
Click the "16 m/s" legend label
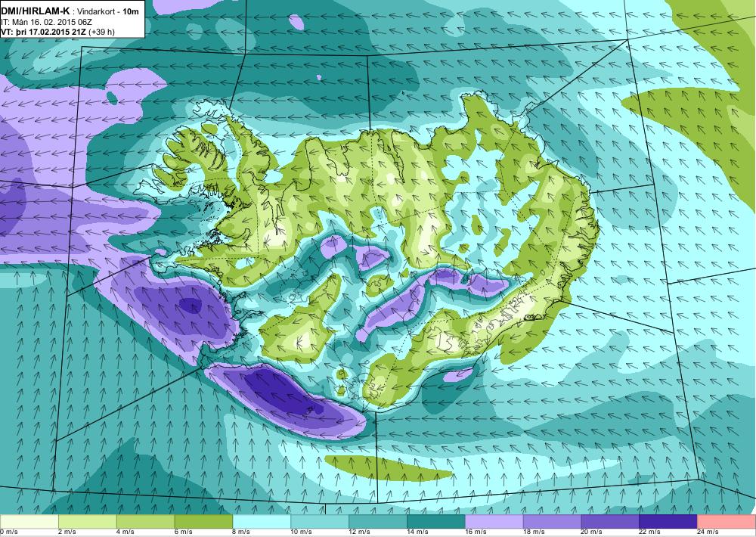tap(476, 532)
